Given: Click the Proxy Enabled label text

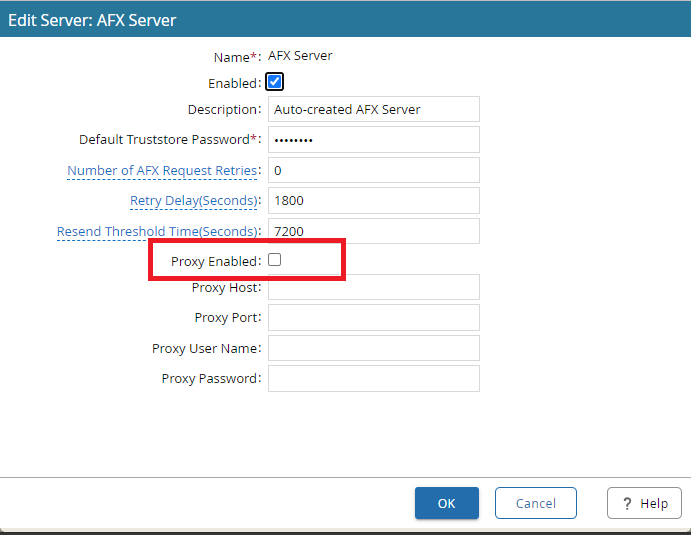Looking at the screenshot, I should (215, 261).
